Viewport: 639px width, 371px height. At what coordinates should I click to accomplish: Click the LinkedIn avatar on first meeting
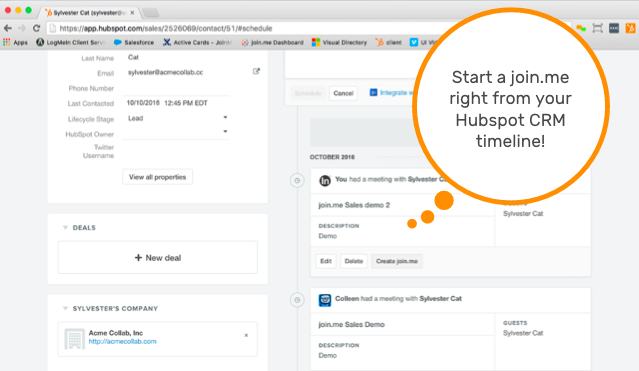[325, 180]
